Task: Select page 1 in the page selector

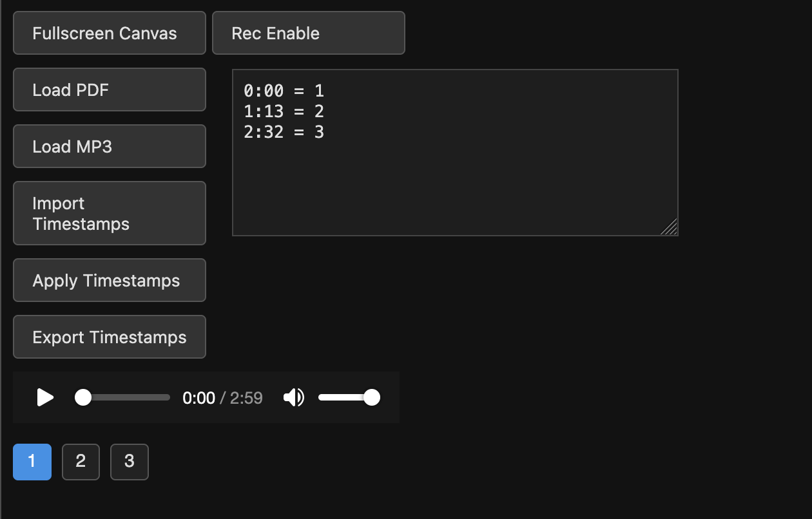Action: [32, 462]
